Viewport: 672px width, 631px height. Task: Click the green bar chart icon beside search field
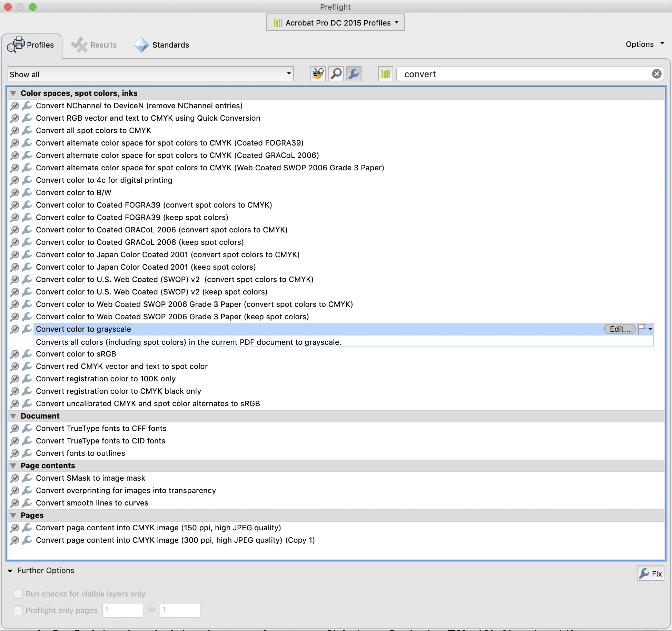(x=385, y=73)
